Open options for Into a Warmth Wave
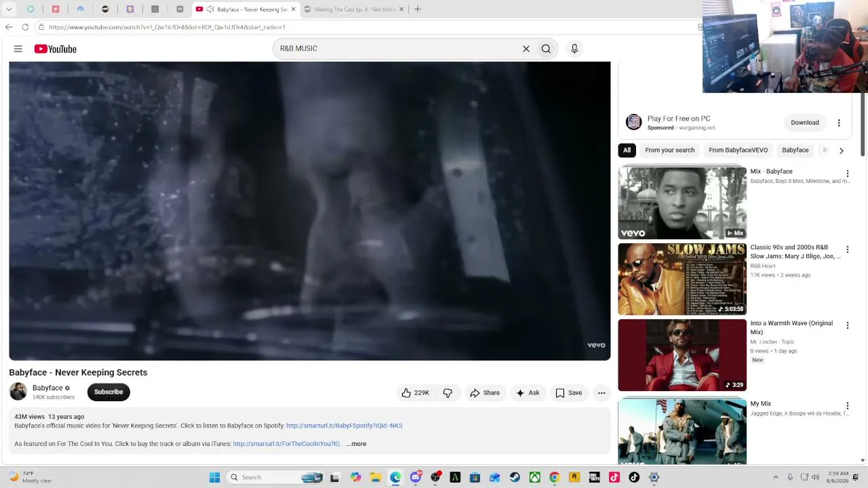Viewport: 868px width, 488px height. [847, 325]
